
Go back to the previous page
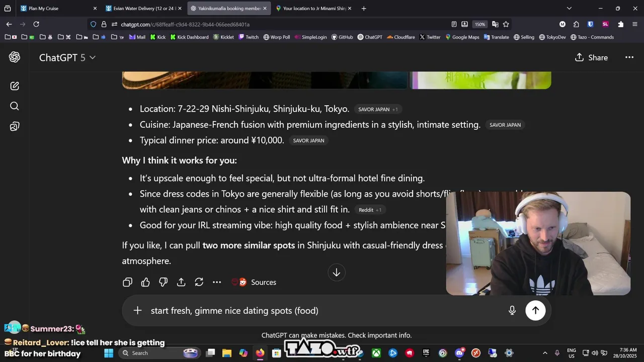point(9,24)
